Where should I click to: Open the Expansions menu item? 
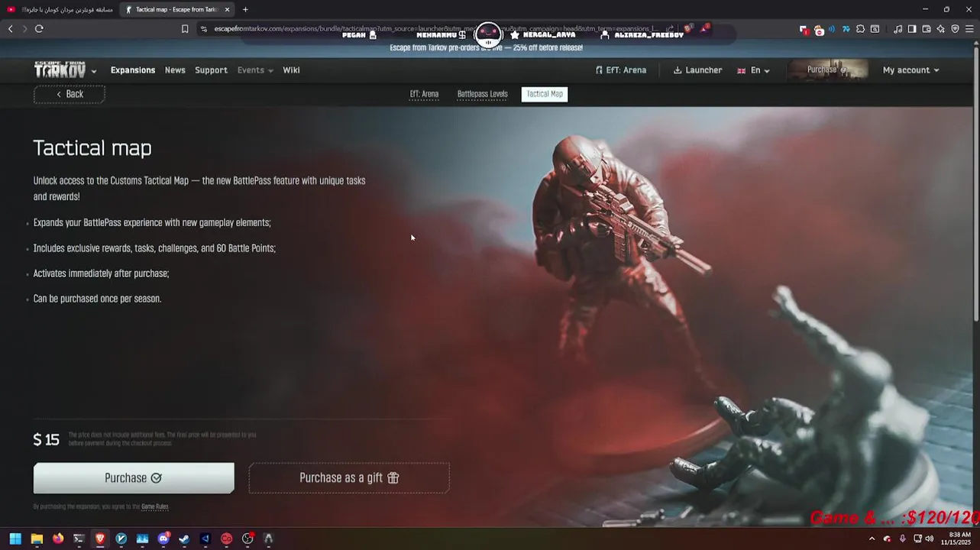point(133,70)
